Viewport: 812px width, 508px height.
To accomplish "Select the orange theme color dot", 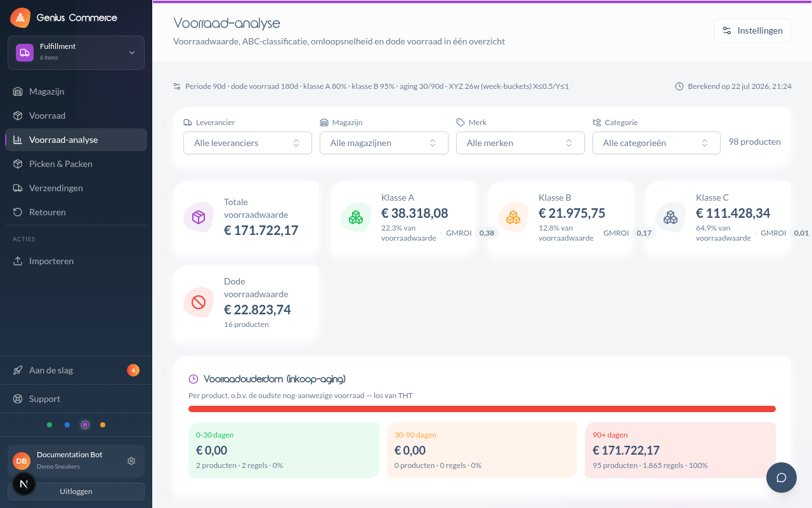I will click(x=103, y=425).
